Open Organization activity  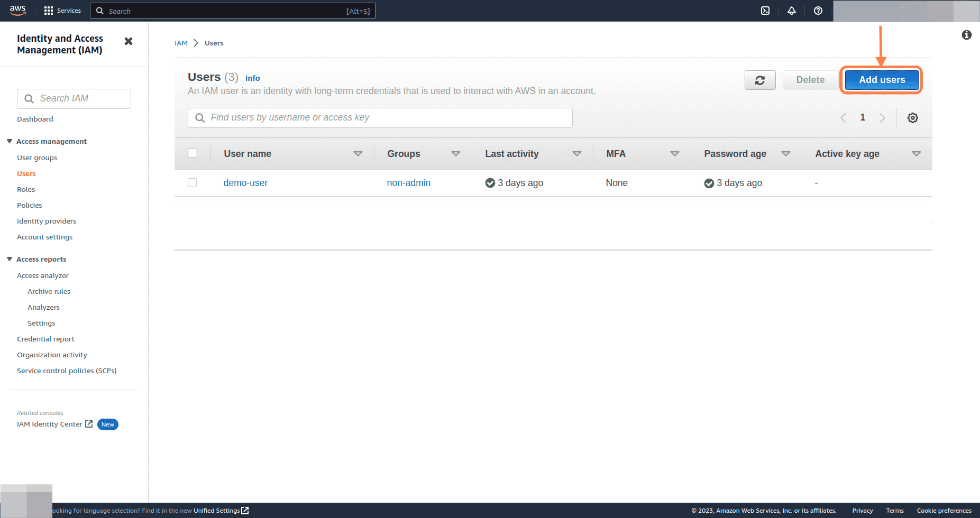tap(52, 355)
